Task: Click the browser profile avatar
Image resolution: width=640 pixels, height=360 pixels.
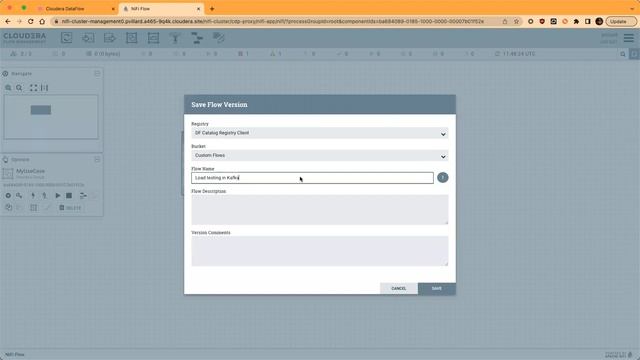Action: [599, 21]
